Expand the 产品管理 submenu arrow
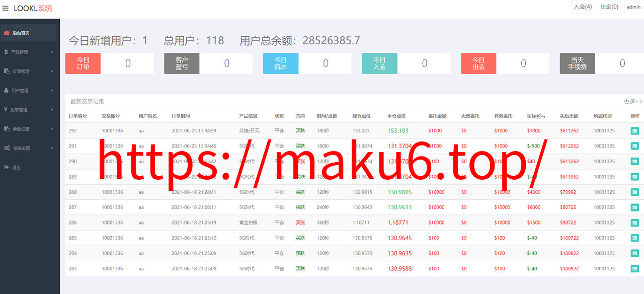 click(52, 52)
